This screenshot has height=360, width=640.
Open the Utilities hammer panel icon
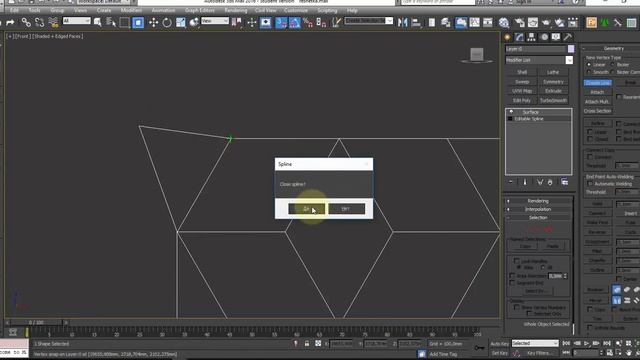coord(568,37)
